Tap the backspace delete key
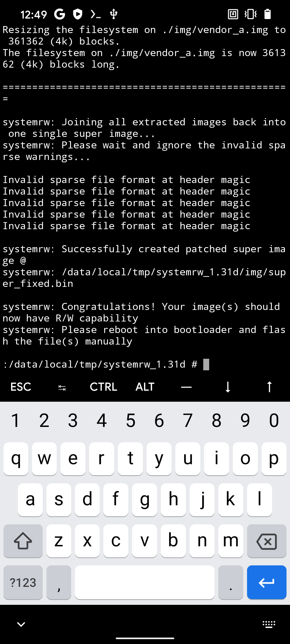Image resolution: width=290 pixels, height=644 pixels. 267,541
